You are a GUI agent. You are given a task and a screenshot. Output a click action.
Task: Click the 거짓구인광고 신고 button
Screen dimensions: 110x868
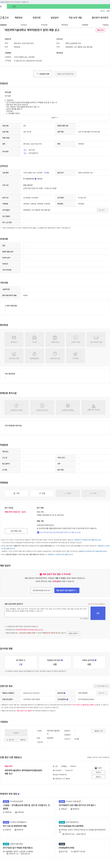[102, 686]
